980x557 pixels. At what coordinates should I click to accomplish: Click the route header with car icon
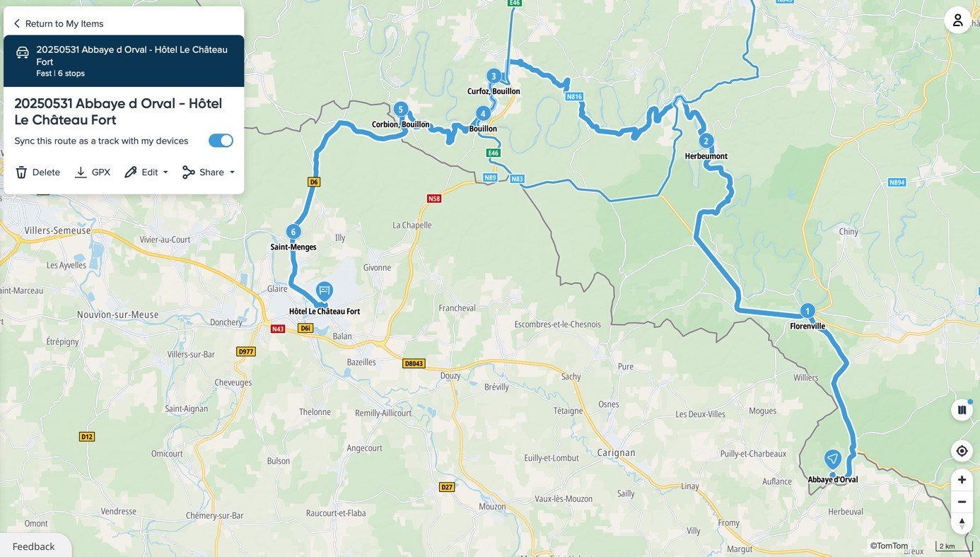click(124, 61)
